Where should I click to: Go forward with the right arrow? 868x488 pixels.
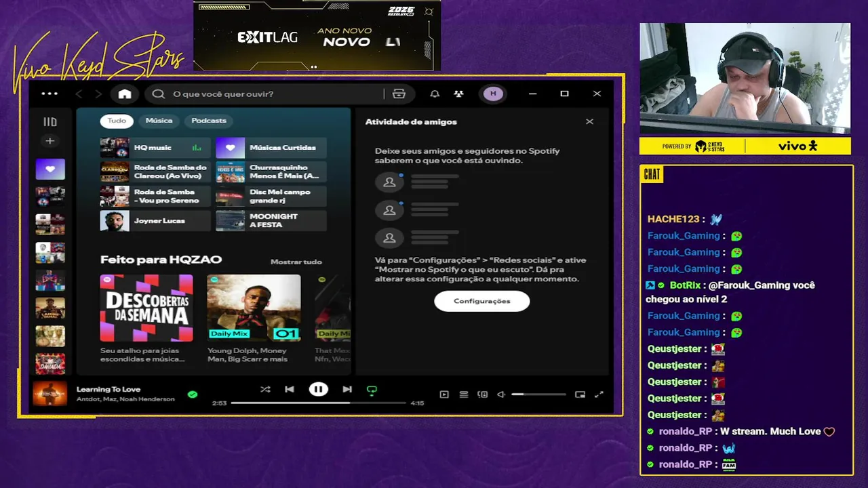98,94
